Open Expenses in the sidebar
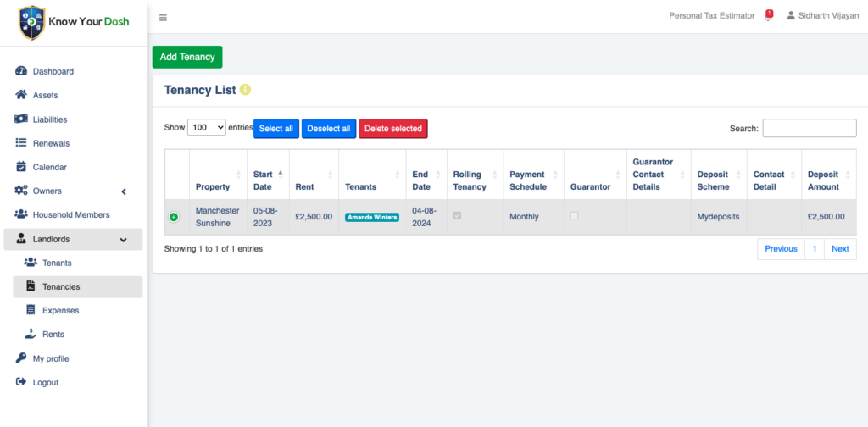 click(x=60, y=311)
